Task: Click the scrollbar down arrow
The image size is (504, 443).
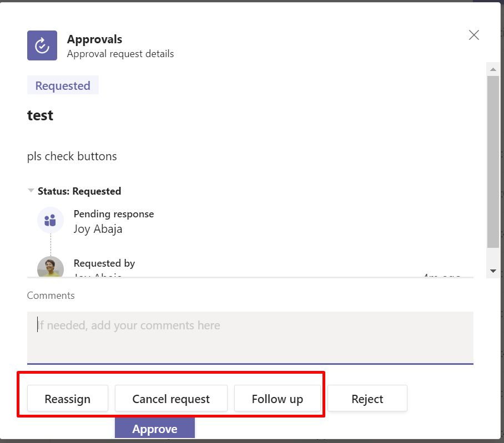Action: (x=493, y=271)
